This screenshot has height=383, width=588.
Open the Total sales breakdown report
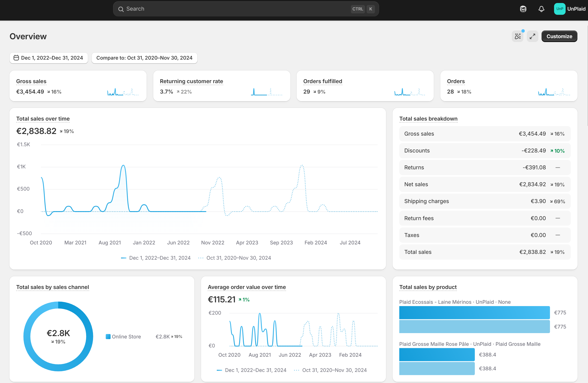428,119
